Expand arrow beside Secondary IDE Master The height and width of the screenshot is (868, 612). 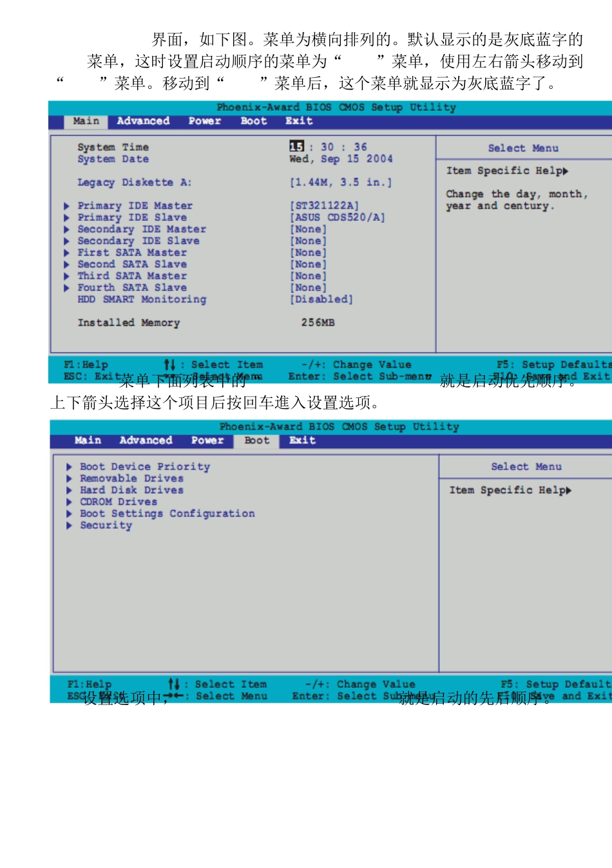(x=66, y=229)
